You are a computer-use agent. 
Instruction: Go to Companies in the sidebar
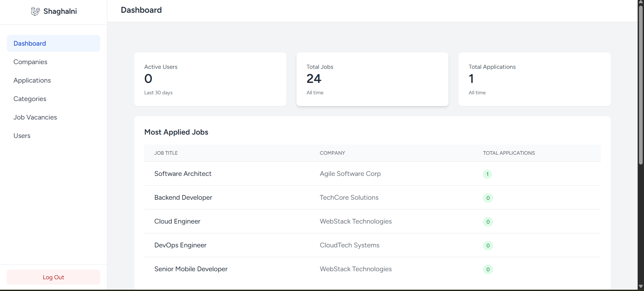pos(30,62)
